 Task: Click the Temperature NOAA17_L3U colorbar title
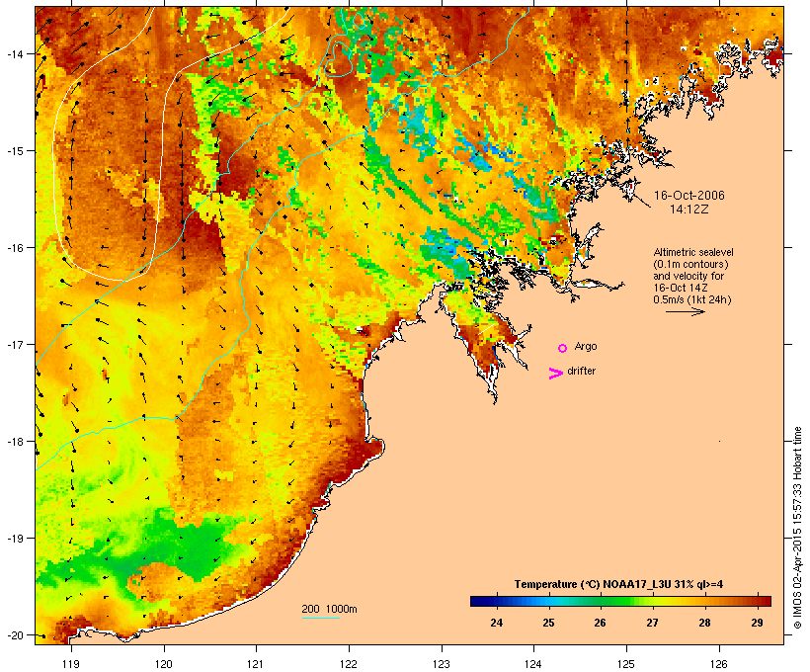point(618,584)
